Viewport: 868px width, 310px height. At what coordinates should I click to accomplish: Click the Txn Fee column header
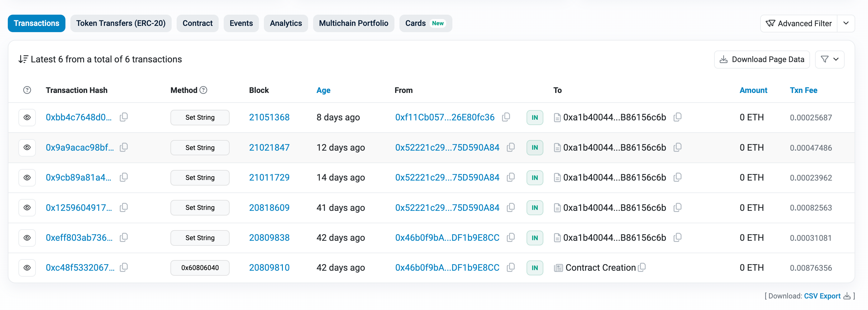(x=803, y=90)
